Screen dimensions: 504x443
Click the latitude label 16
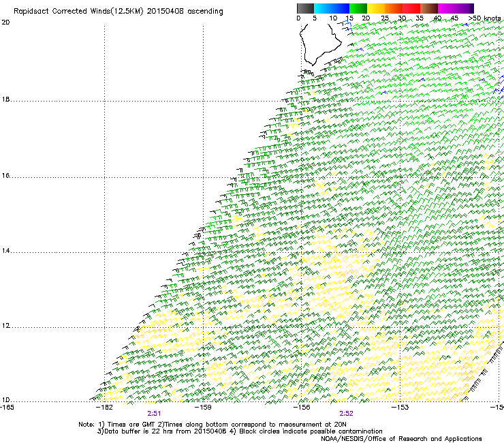tap(5, 176)
